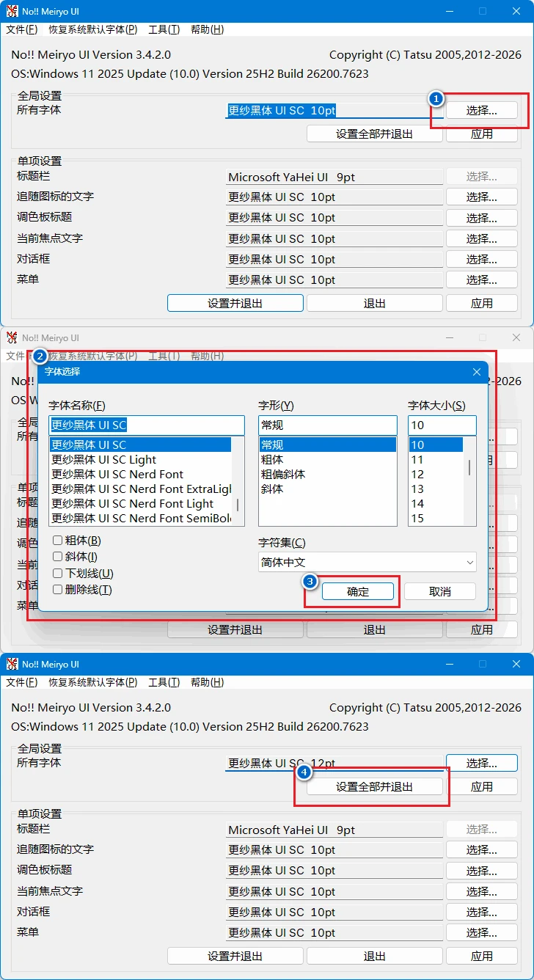
Task: Enable the 斜体(I) checkbox
Action: click(x=58, y=557)
